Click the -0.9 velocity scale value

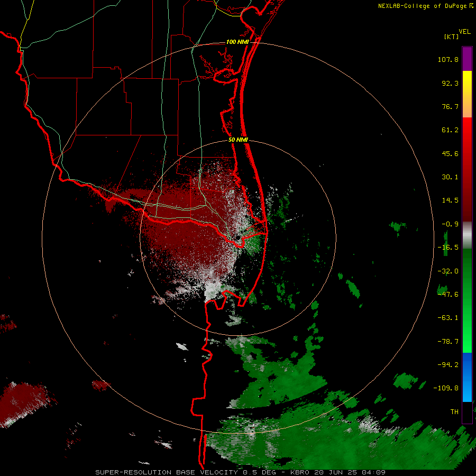click(450, 224)
